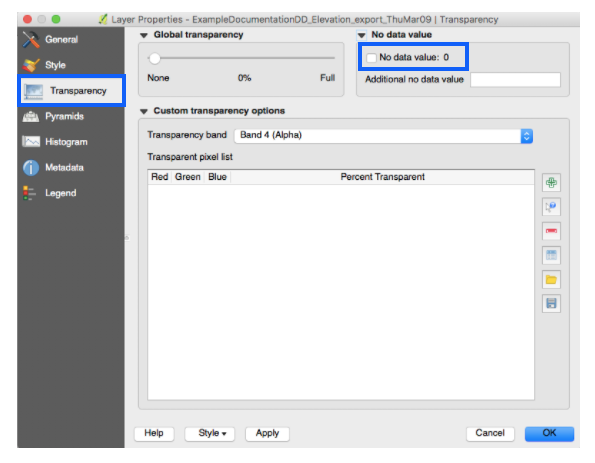Image resolution: width=595 pixels, height=463 pixels.
Task: Remove selected row with red minus icon
Action: (x=551, y=231)
